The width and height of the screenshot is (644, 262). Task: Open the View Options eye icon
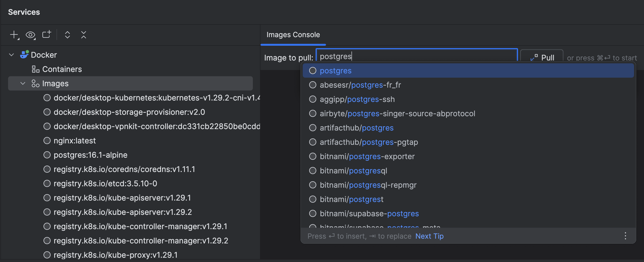point(30,35)
